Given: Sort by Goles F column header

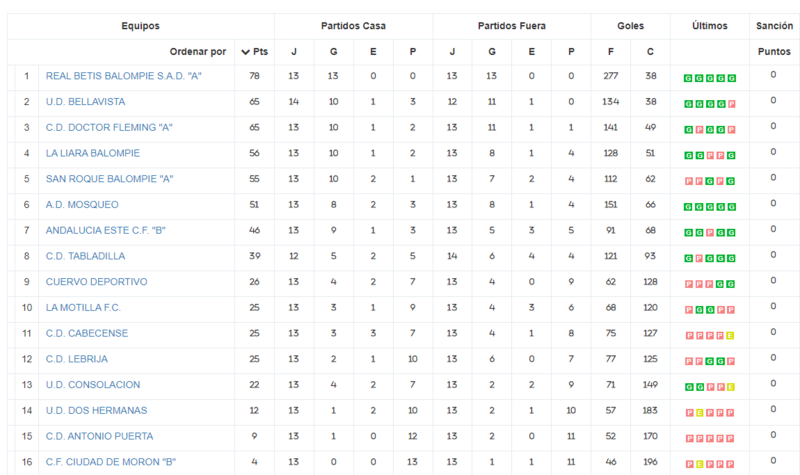Looking at the screenshot, I should [611, 52].
